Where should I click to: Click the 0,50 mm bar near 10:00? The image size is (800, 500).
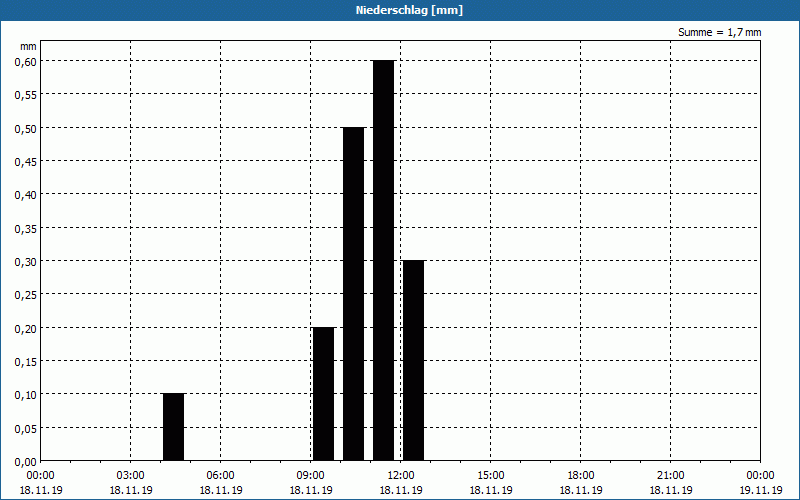click(354, 294)
